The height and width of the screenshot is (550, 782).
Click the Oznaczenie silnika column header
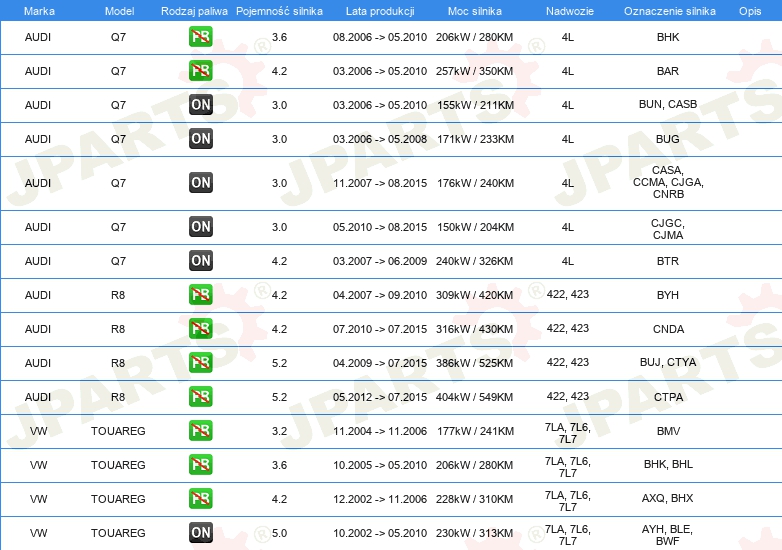[x=670, y=11]
